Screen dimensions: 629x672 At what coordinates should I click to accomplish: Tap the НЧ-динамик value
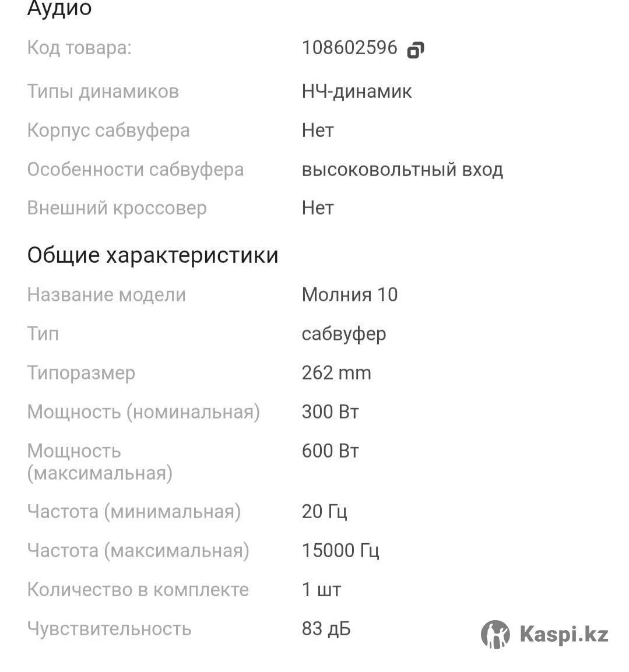point(357,92)
